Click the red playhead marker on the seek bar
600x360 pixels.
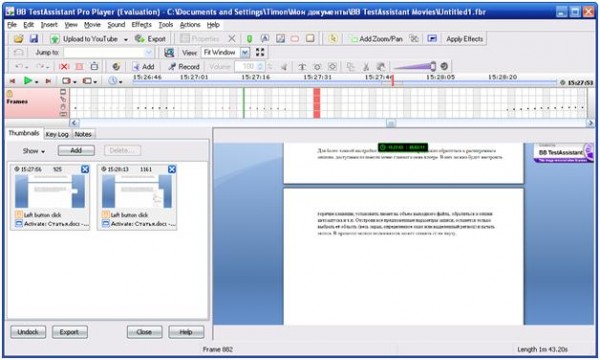pyautogui.click(x=392, y=80)
